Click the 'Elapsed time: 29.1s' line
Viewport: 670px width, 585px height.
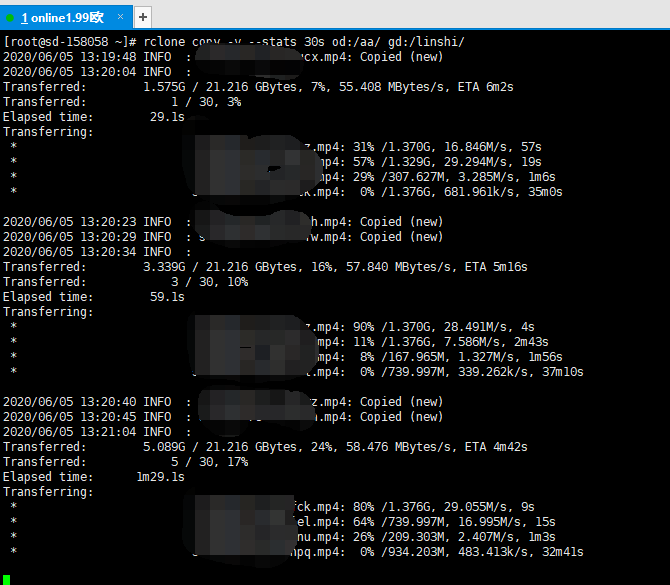94,117
